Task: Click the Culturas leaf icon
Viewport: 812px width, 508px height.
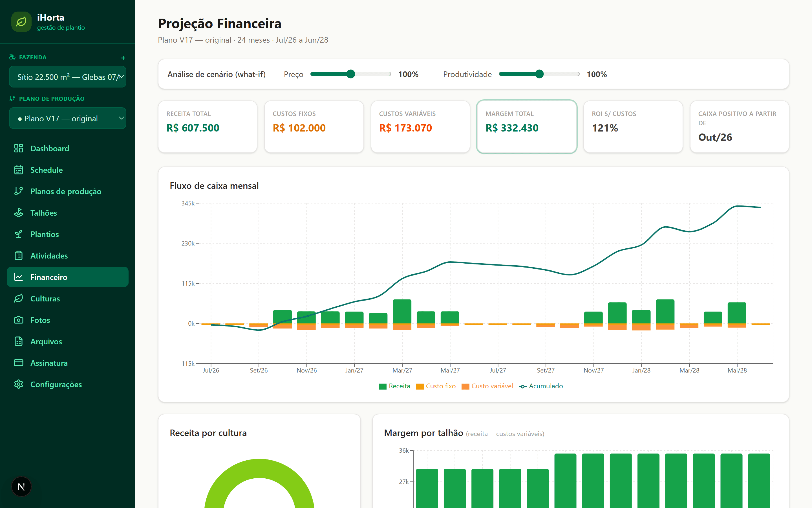Action: [x=18, y=299]
